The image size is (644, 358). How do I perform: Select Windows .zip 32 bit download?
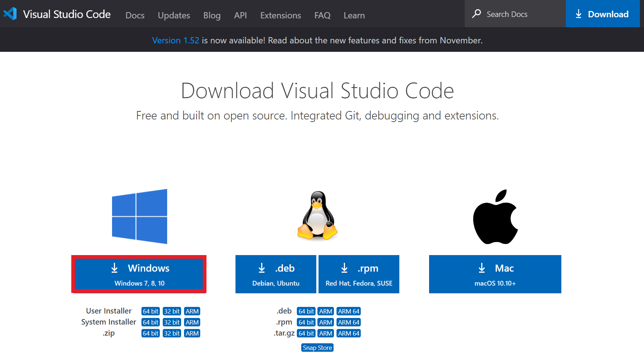(x=172, y=333)
